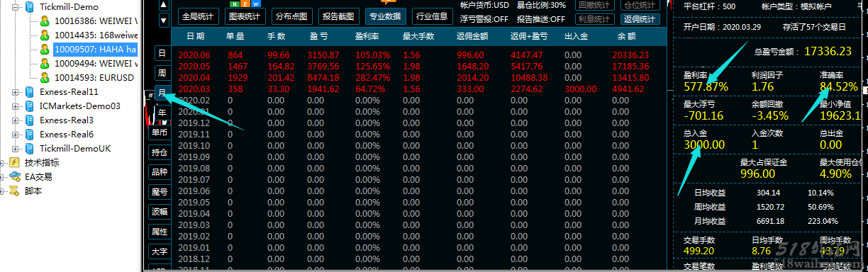
Task: Switch to the 周 weekly tab
Action: (162, 74)
